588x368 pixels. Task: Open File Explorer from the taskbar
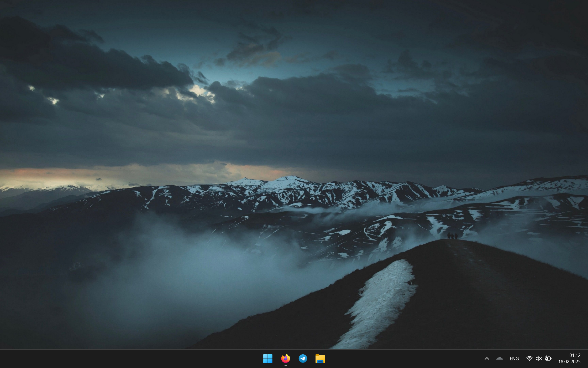320,359
